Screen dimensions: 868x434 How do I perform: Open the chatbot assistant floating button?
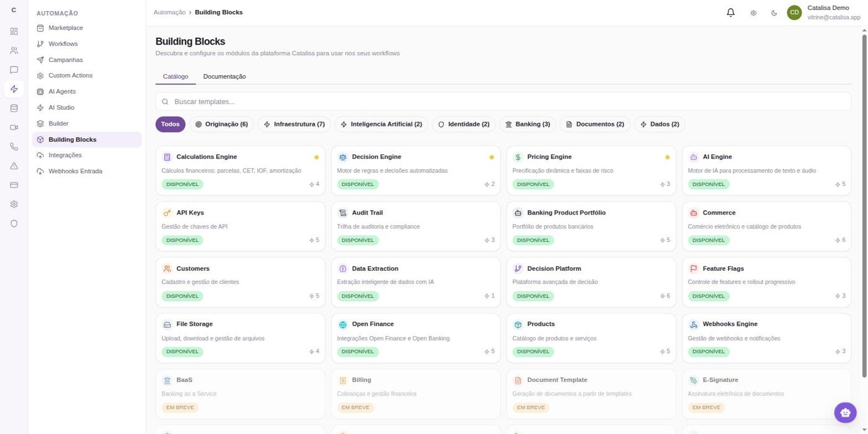click(844, 412)
